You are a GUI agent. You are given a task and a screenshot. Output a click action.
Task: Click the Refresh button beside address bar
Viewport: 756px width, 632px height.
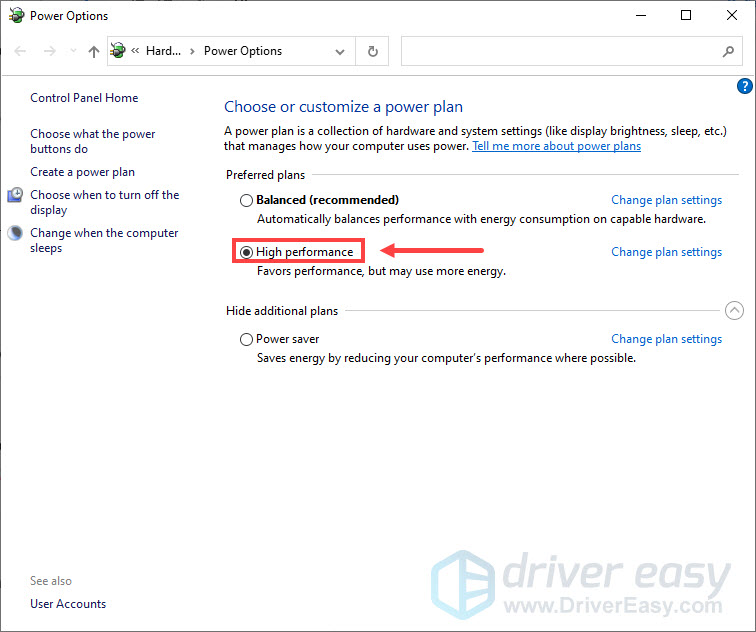coord(373,51)
